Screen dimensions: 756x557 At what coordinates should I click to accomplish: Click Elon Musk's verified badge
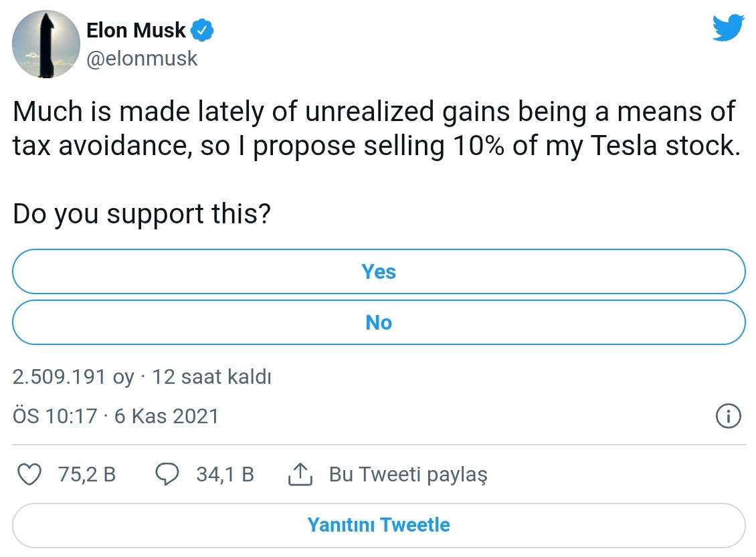(202, 29)
